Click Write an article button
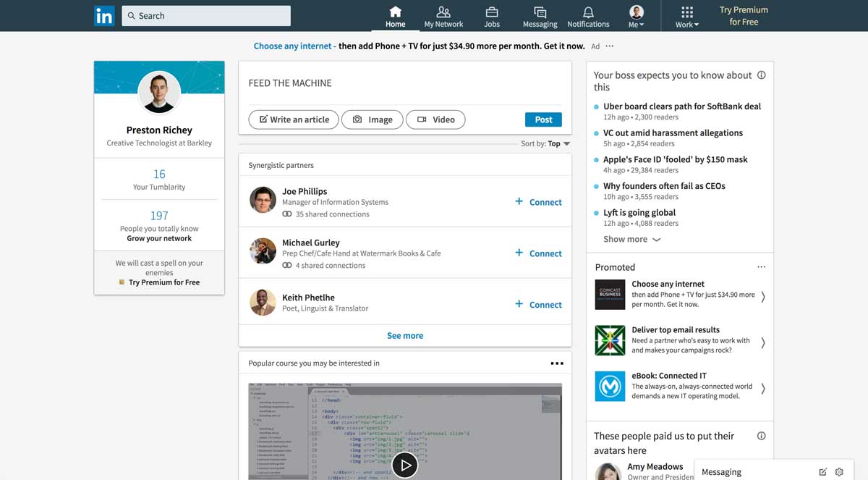The image size is (868, 480). click(x=294, y=119)
